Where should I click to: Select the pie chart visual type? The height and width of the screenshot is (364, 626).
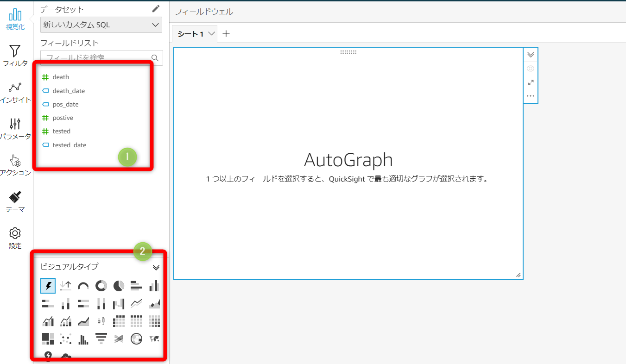pos(119,286)
